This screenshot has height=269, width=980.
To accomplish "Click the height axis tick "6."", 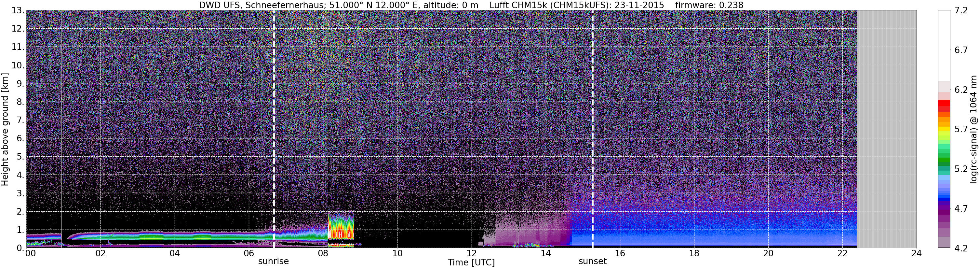I will click(x=20, y=139).
